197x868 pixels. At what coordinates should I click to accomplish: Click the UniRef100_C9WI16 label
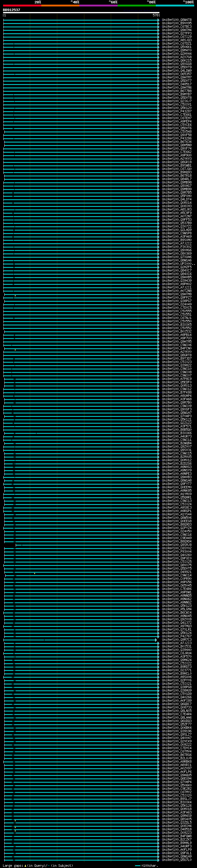point(176,535)
